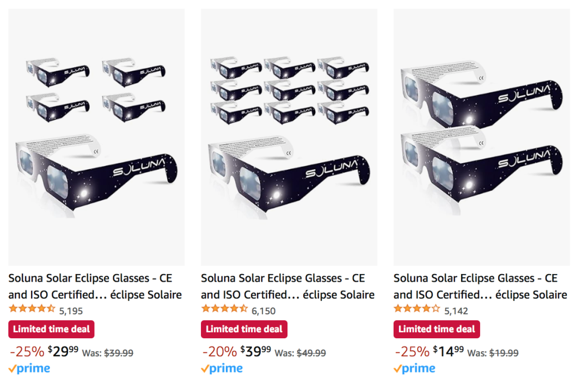Click Limited time deal badge above $29.99
Viewport: 588px width, 391px height.
pos(51,329)
